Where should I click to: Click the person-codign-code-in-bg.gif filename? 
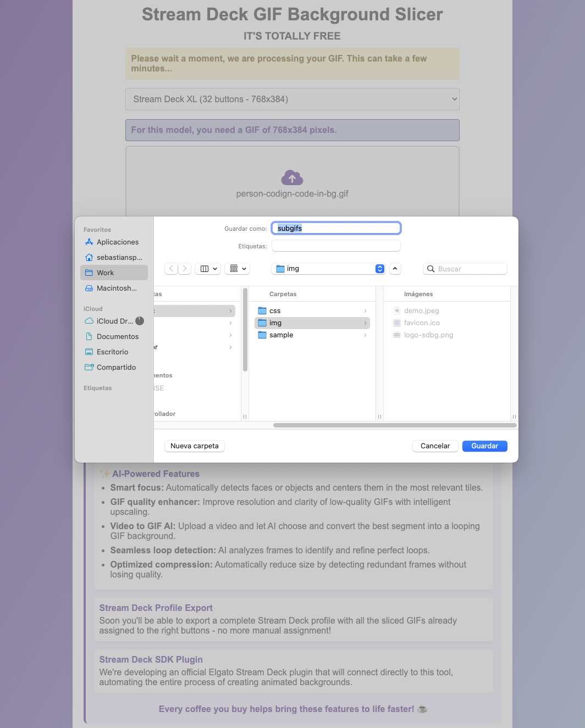292,194
